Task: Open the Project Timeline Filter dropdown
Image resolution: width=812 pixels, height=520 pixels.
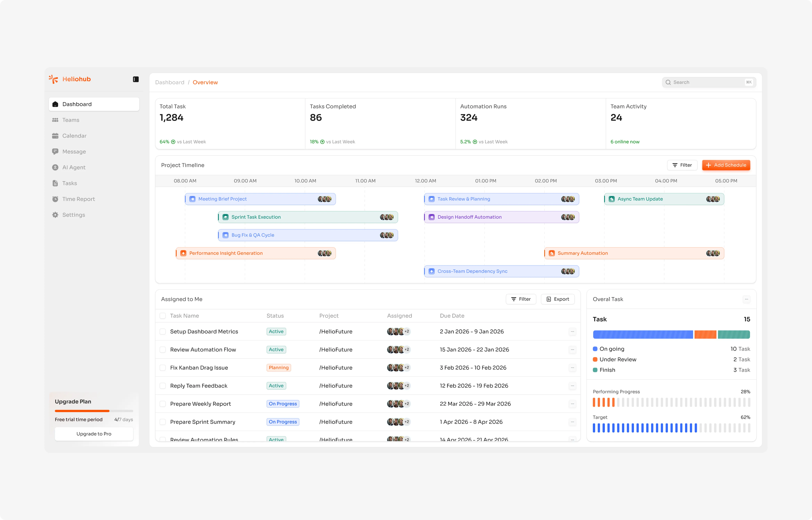Action: pyautogui.click(x=682, y=165)
